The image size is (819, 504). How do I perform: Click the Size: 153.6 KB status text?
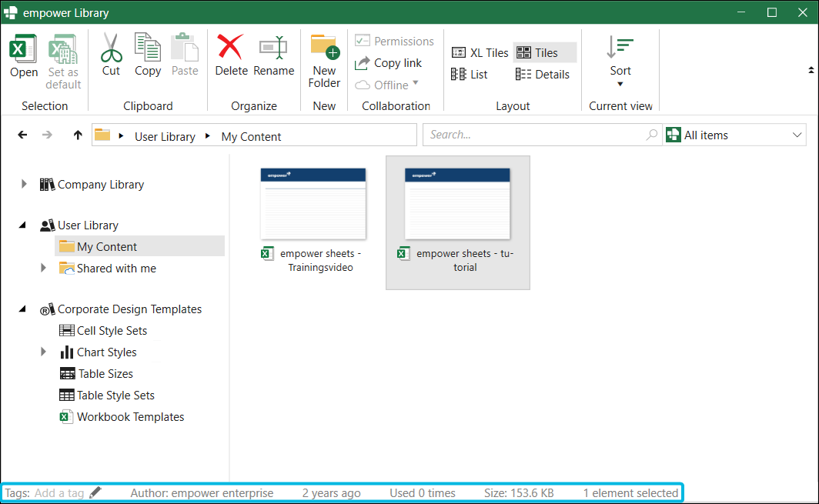coord(519,493)
